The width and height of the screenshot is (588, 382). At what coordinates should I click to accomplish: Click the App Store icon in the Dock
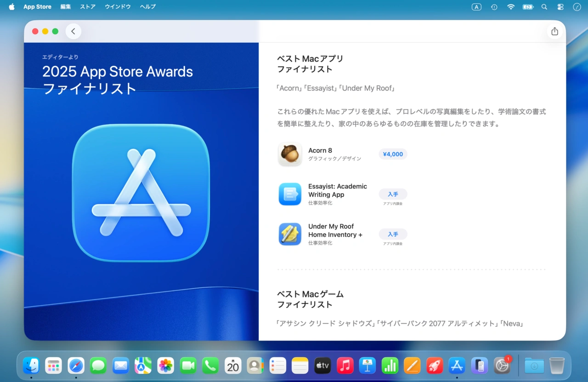tap(457, 365)
